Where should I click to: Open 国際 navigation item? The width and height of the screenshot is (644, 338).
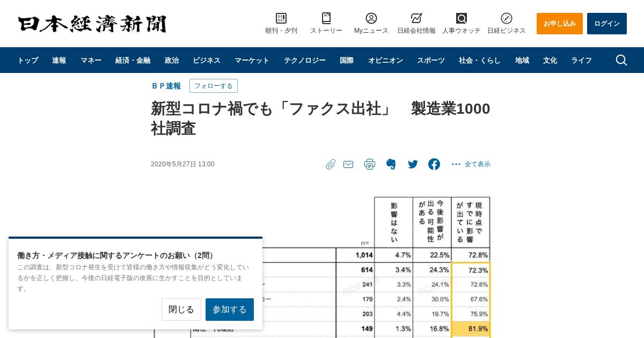(x=347, y=60)
